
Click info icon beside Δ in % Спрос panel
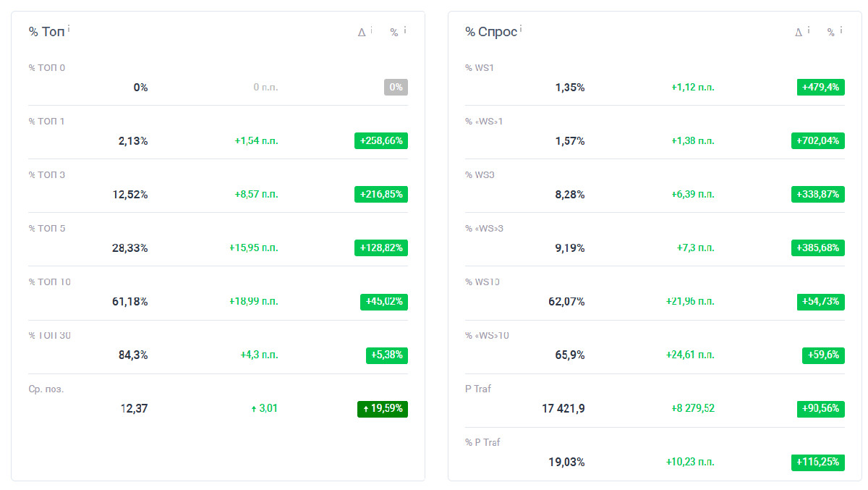click(x=809, y=30)
